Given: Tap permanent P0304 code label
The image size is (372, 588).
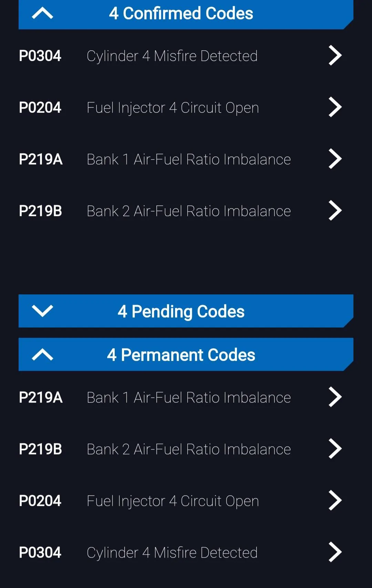Looking at the screenshot, I should (40, 552).
